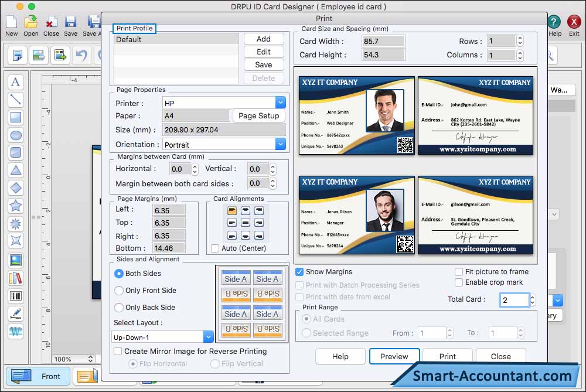Click the dialog Close button
586x392 pixels.
click(501, 356)
